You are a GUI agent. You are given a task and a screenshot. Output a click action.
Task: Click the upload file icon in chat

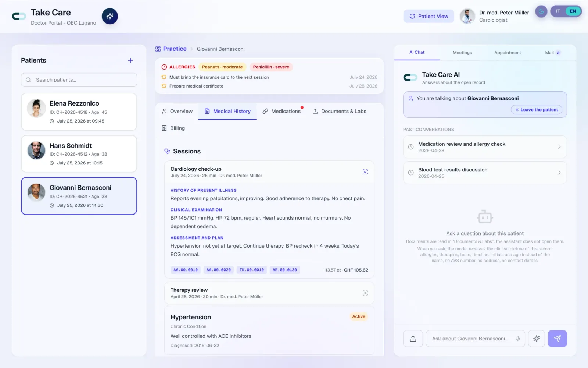(x=413, y=339)
